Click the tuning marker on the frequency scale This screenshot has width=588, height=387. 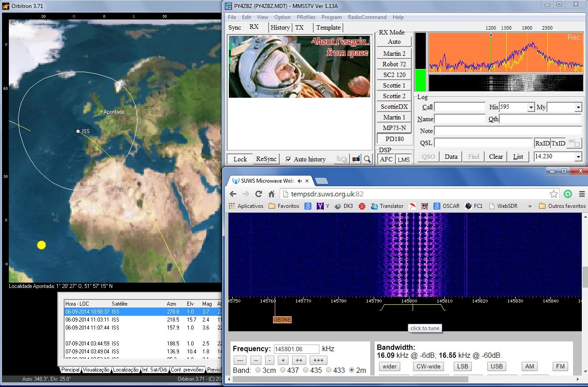tap(413, 307)
